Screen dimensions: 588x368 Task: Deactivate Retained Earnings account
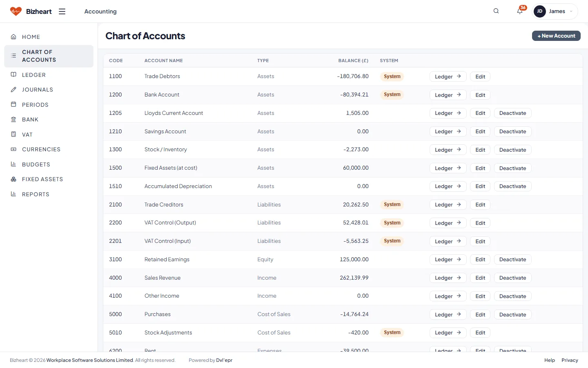pos(512,260)
